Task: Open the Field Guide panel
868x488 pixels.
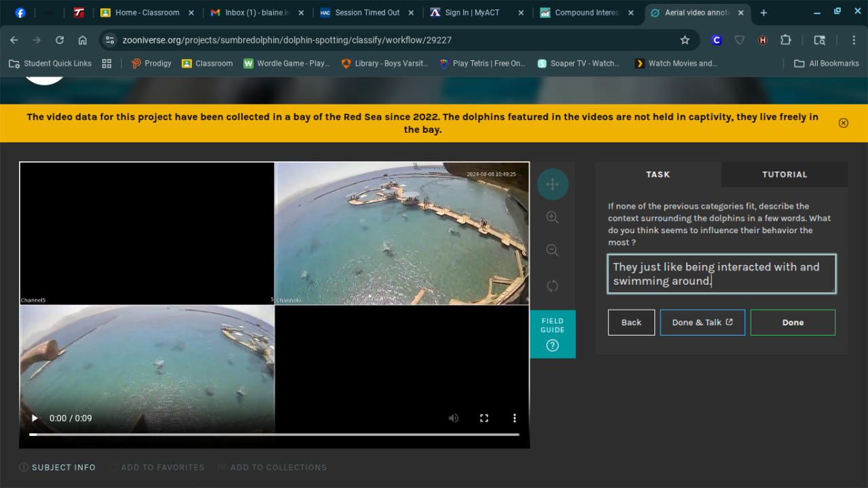Action: [553, 334]
